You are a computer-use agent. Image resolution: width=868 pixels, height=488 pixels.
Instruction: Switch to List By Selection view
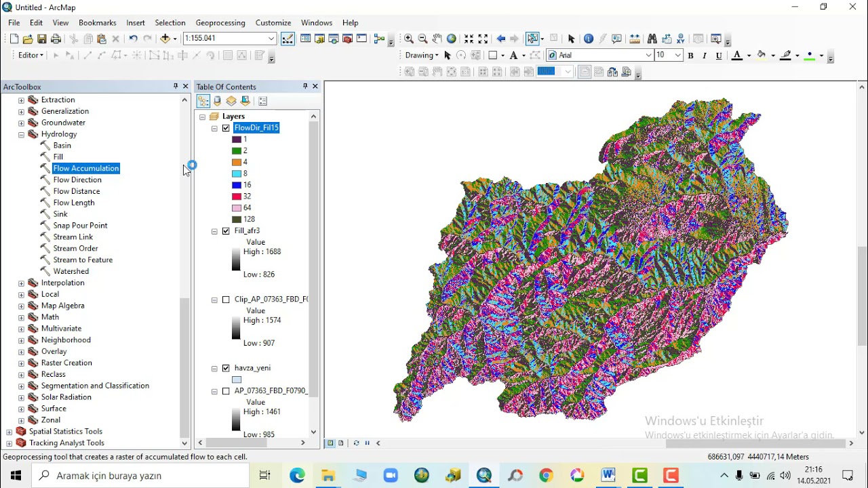click(x=245, y=101)
